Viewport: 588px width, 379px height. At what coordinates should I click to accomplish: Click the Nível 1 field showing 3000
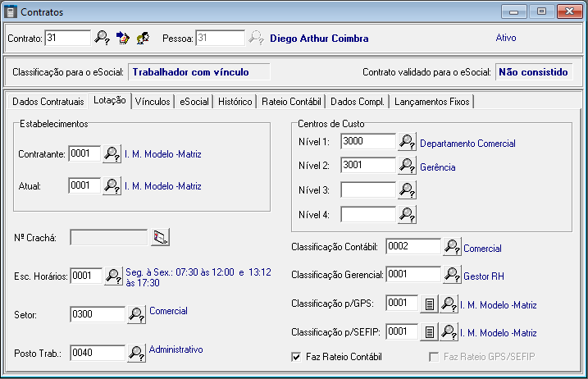click(x=368, y=141)
